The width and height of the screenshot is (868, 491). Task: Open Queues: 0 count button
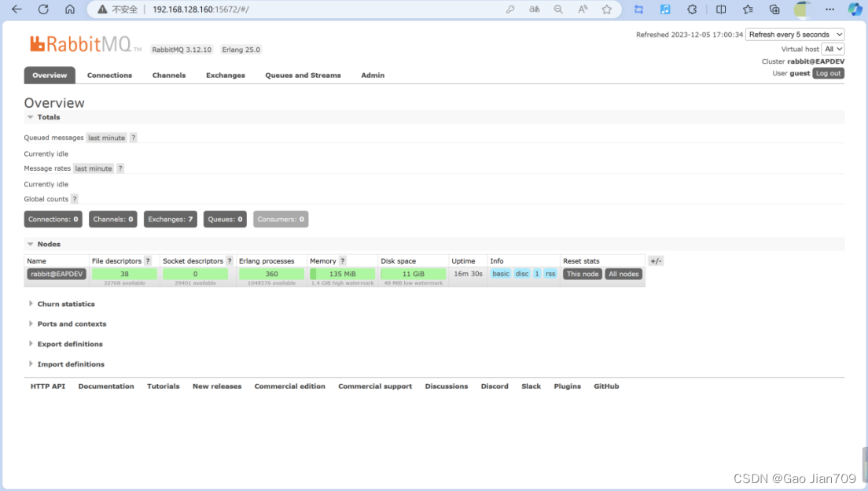[225, 220]
